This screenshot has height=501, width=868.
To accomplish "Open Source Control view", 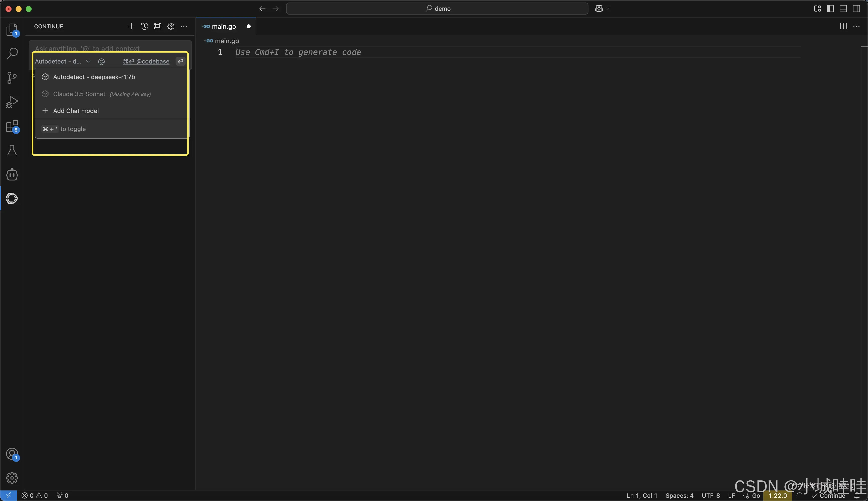I will [12, 78].
